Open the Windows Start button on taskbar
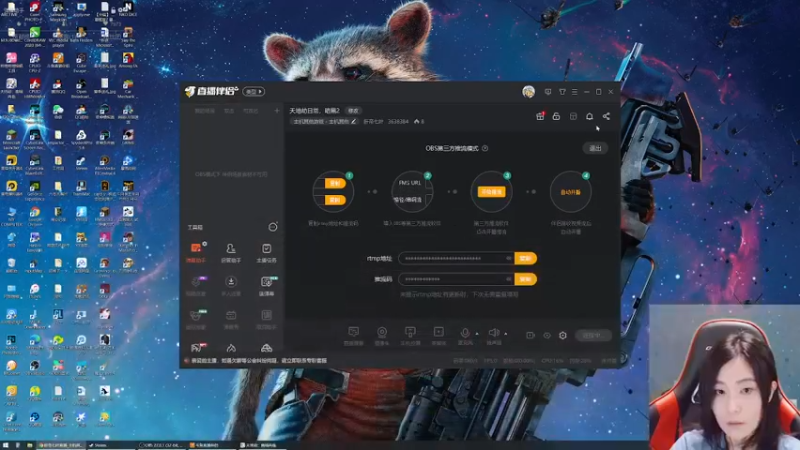 pos(5,445)
